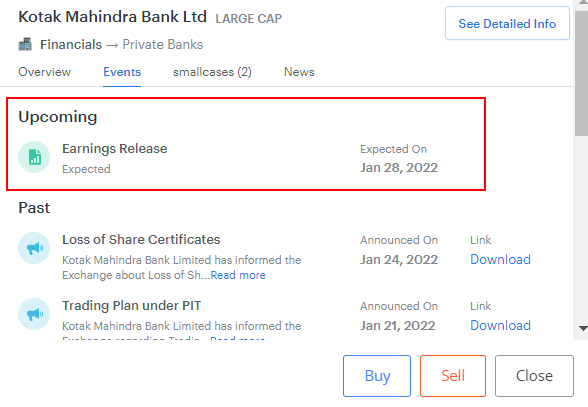Viewport: 588px width, 407px height.
Task: Click the Private Banks sector link
Action: [x=163, y=45]
